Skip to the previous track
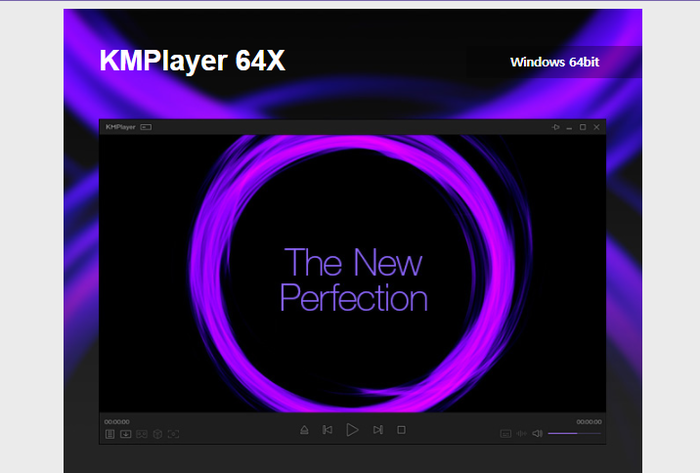 [x=327, y=430]
